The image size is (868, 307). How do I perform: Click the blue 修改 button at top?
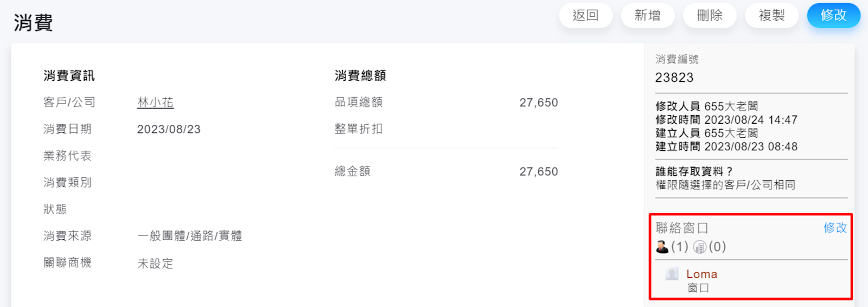pos(833,15)
